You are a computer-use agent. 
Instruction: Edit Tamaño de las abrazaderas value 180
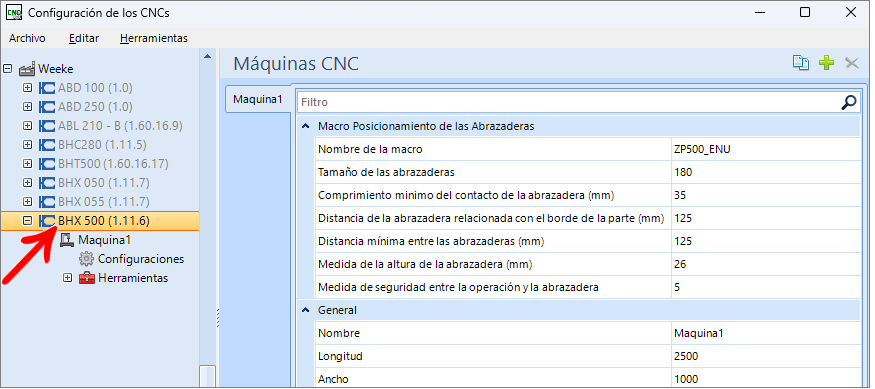(765, 172)
